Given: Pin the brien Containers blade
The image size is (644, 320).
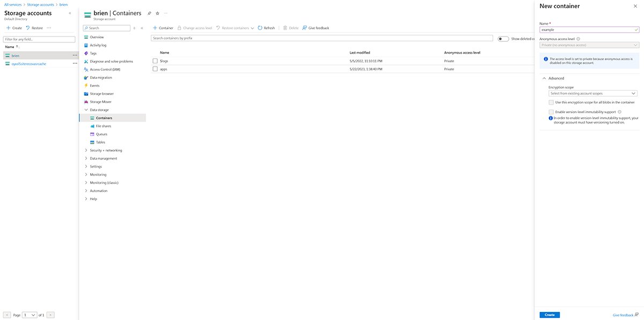Looking at the screenshot, I should pyautogui.click(x=149, y=13).
